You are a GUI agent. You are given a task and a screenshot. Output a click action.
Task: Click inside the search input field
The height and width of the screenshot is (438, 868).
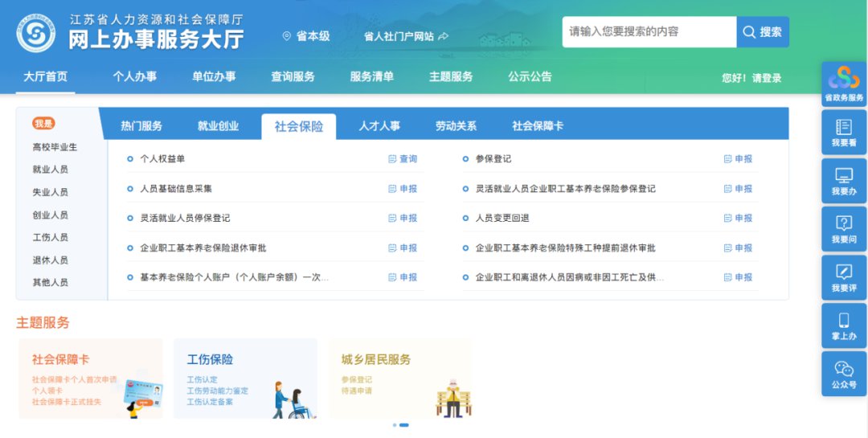[648, 32]
